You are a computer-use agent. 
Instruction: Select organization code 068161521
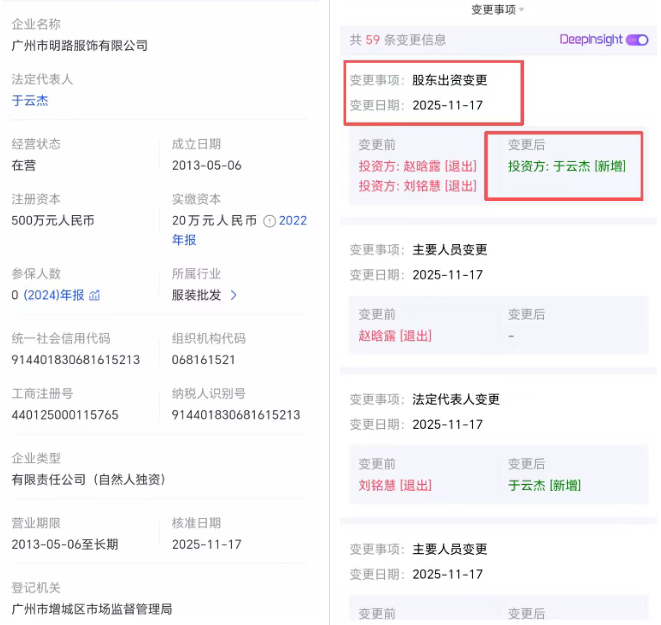[203, 360]
